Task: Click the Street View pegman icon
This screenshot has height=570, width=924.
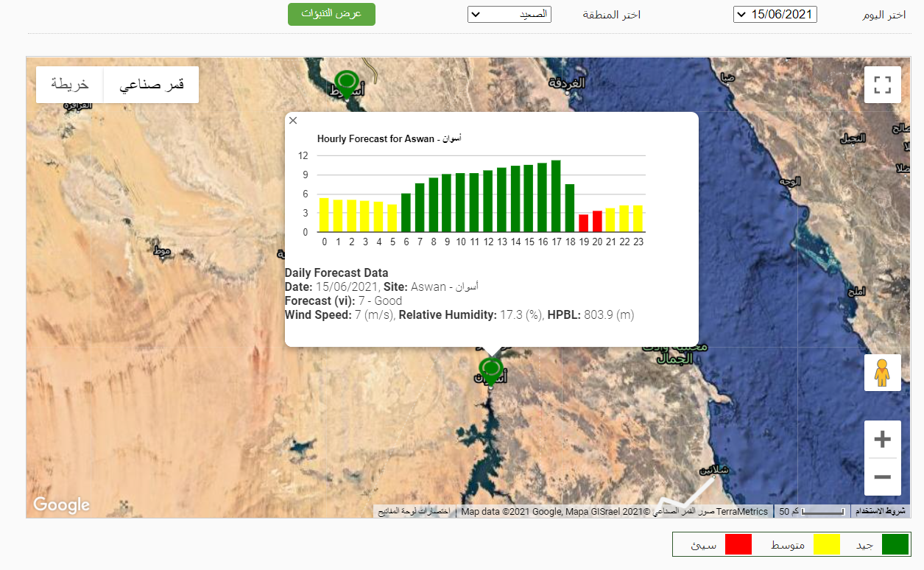Action: 882,373
